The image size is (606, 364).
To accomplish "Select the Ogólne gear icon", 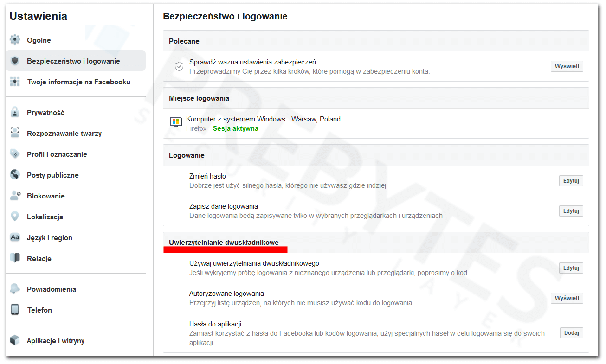I will (14, 40).
